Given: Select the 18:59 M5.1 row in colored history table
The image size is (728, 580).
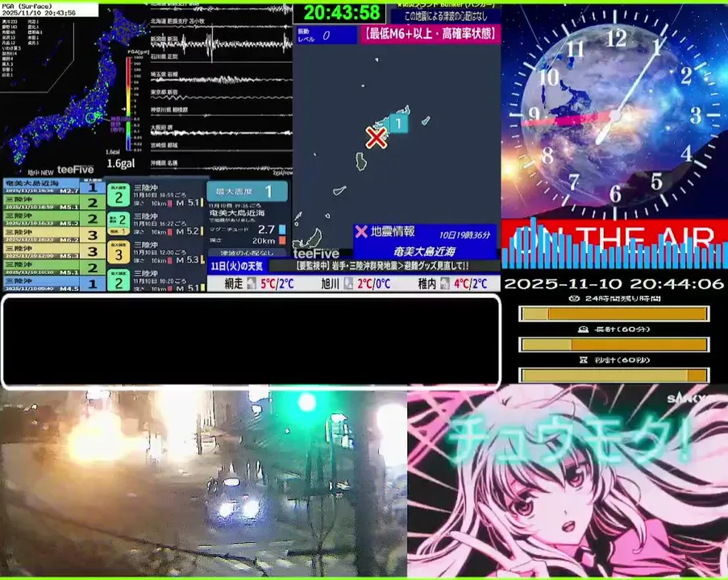Looking at the screenshot, I should pos(54,203).
